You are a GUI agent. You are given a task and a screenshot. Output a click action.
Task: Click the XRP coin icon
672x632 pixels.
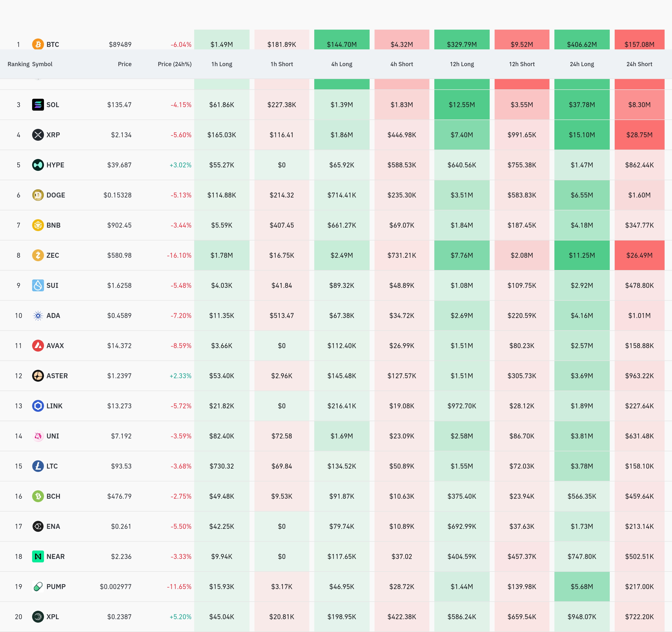38,135
